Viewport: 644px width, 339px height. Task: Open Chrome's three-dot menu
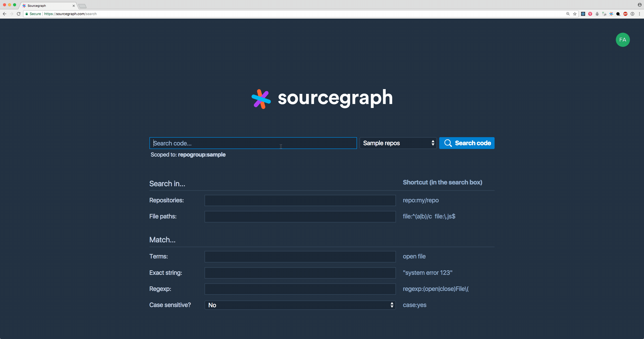pyautogui.click(x=640, y=14)
